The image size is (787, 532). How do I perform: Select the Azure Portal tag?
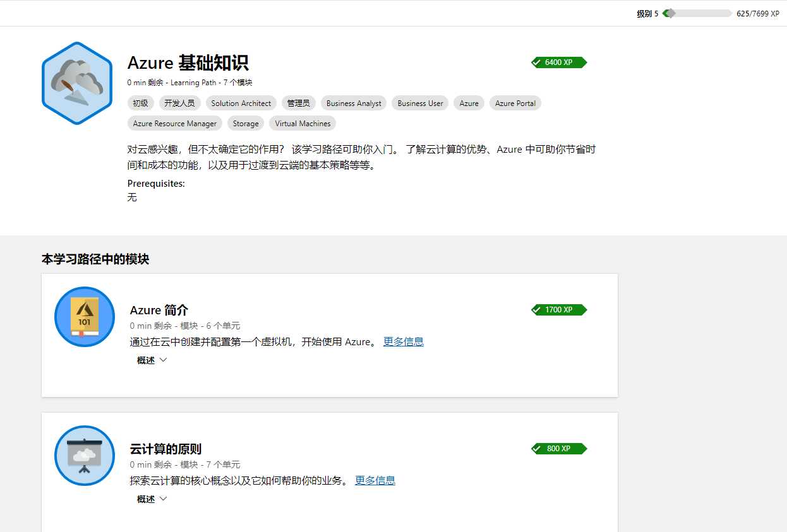click(515, 103)
